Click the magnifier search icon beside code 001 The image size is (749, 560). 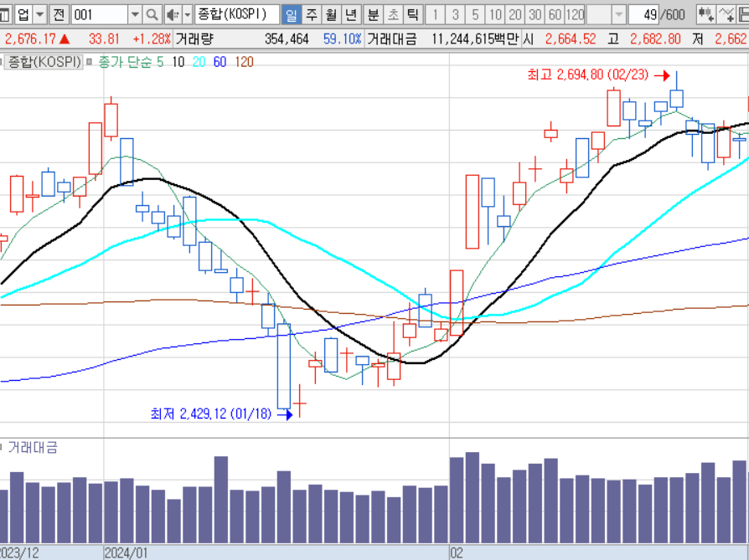[x=152, y=15]
